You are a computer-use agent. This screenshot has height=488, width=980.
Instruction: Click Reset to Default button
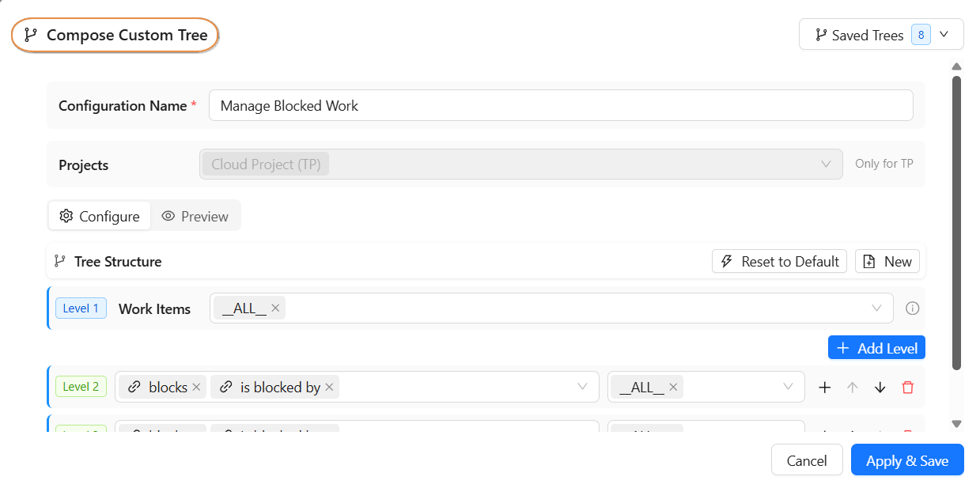(x=779, y=262)
